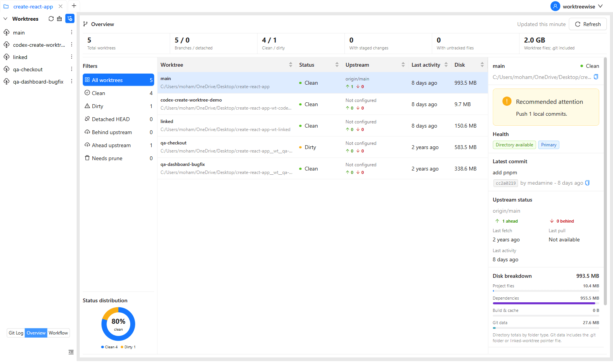Copy the main worktree path icon
613x364 pixels.
pos(596,77)
